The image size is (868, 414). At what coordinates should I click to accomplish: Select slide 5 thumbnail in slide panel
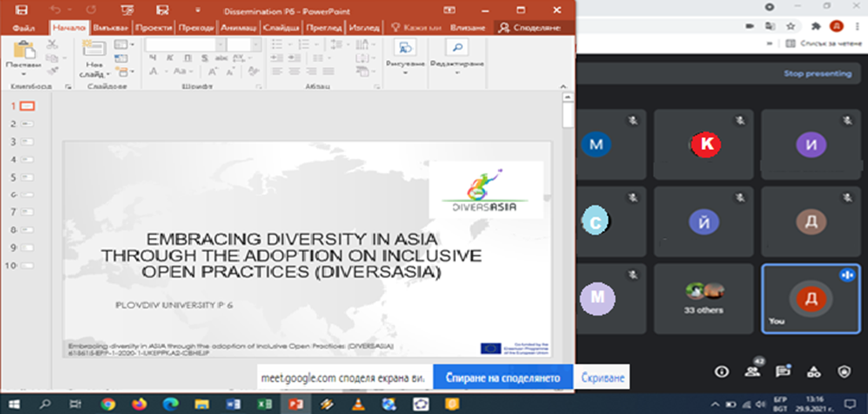tap(28, 178)
